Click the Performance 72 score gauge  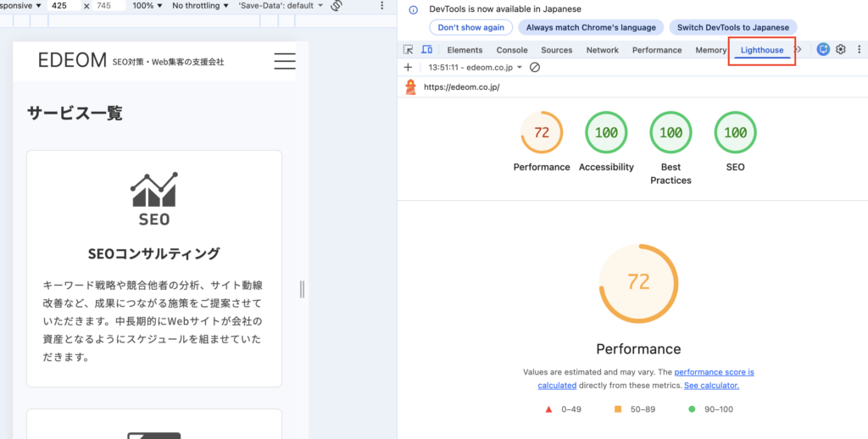click(x=542, y=133)
